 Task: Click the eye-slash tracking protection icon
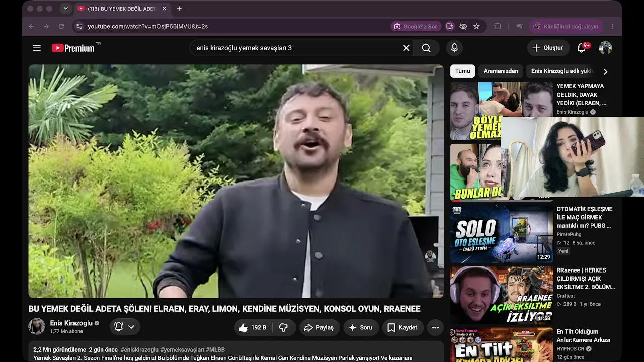463,26
